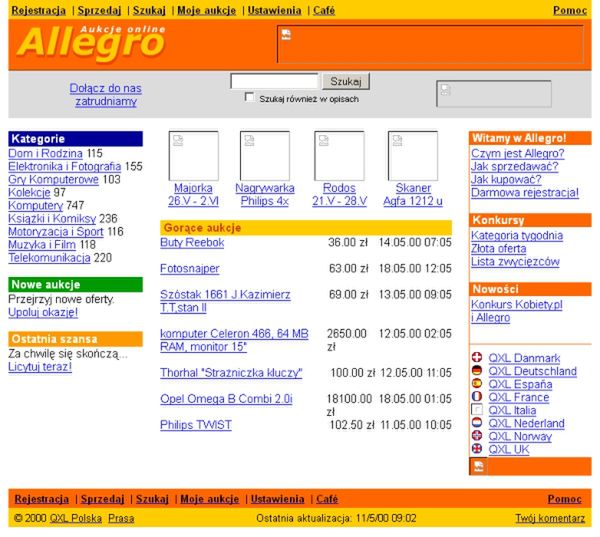Open the QXL Polska footer link

click(76, 518)
